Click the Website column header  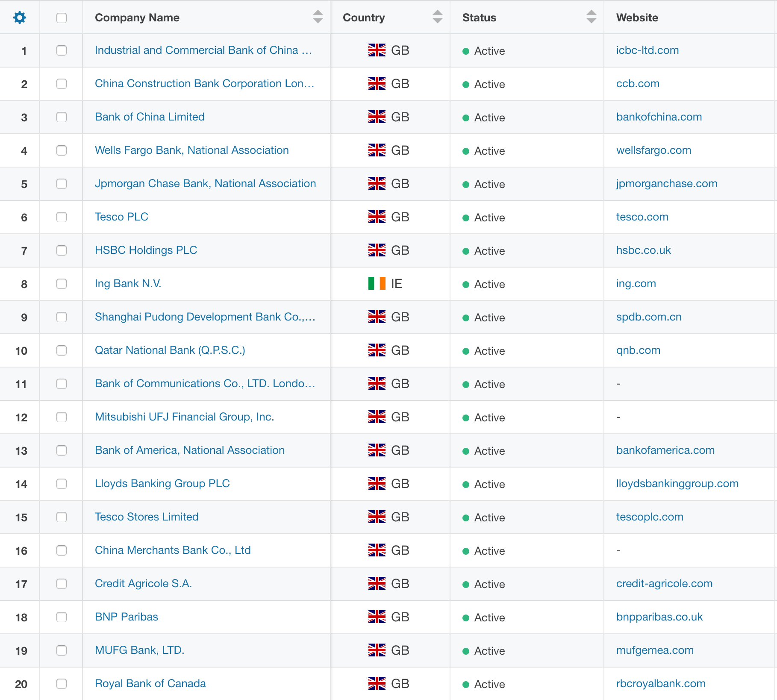click(x=637, y=18)
